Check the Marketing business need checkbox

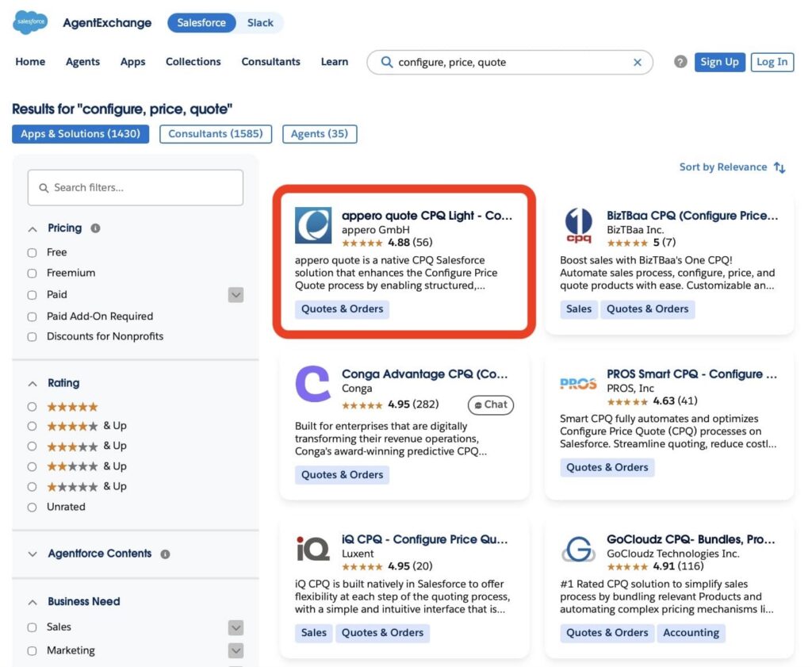click(x=32, y=651)
